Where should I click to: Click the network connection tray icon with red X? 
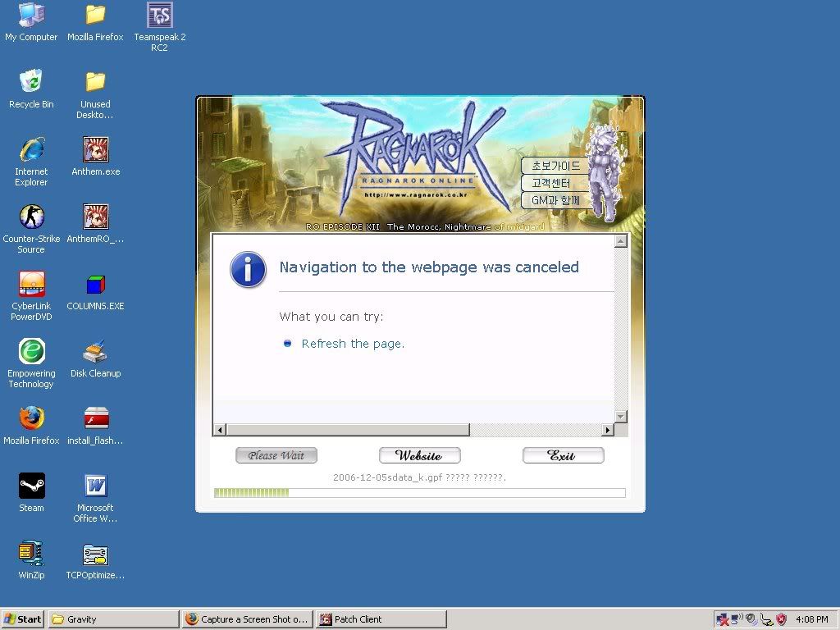(x=723, y=620)
